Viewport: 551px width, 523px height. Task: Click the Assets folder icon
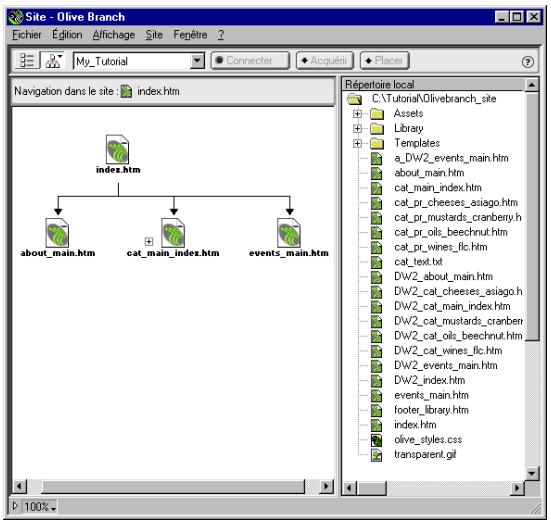tap(377, 114)
